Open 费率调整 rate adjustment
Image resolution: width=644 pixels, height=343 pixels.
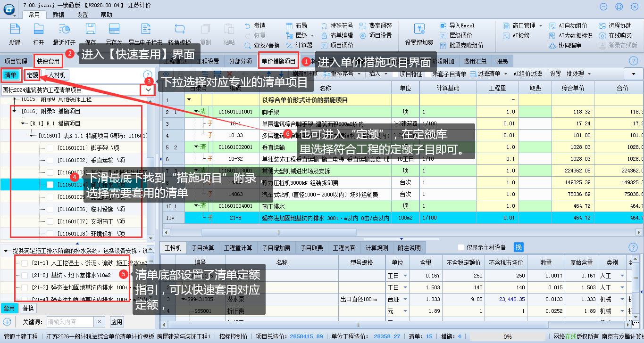376,25
